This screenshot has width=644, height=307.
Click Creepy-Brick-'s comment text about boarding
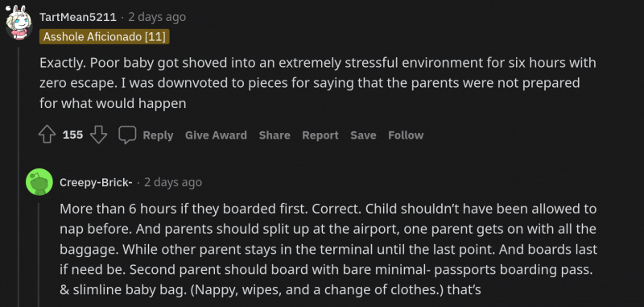(x=328, y=249)
